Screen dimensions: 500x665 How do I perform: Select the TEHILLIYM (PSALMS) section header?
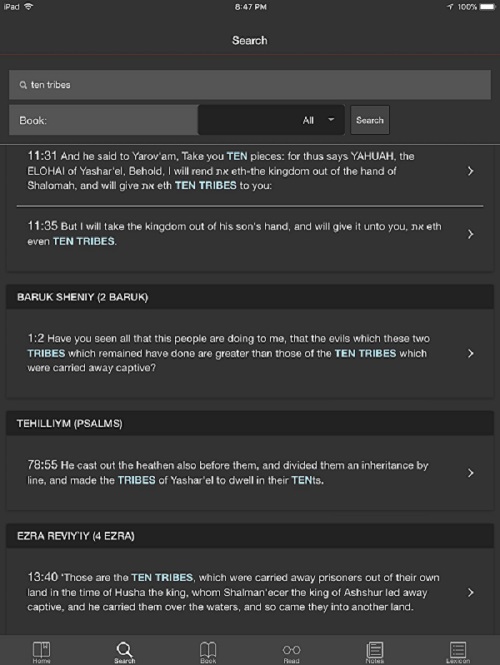[250, 424]
